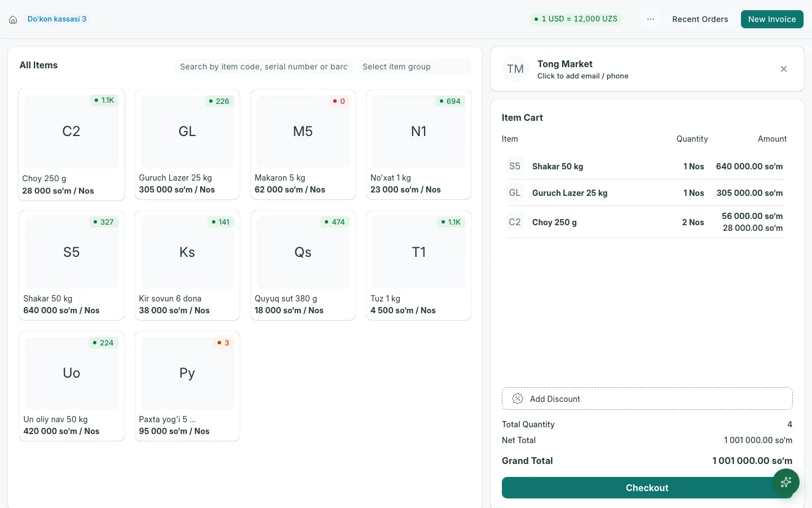The image size is (812, 508).
Task: Add Un oliy nav 50 kg card
Action: pos(71,386)
